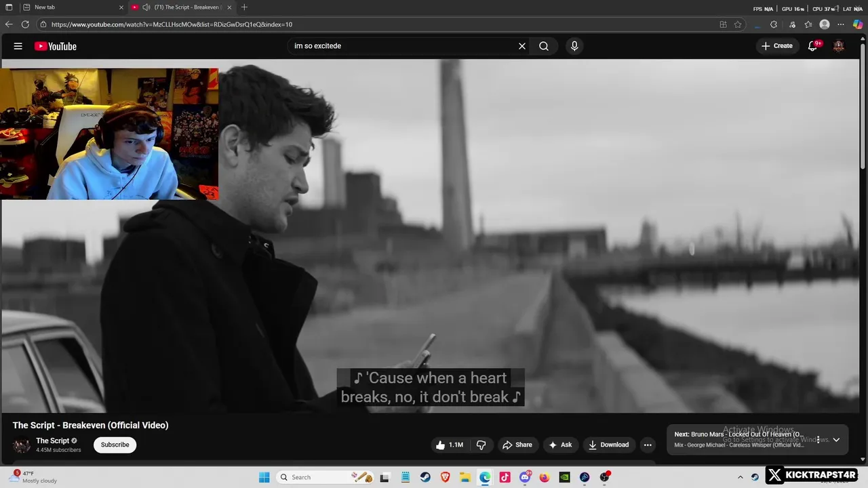Viewport: 868px width, 488px height.
Task: Open Brave browser from taskbar
Action: pyautogui.click(x=445, y=477)
